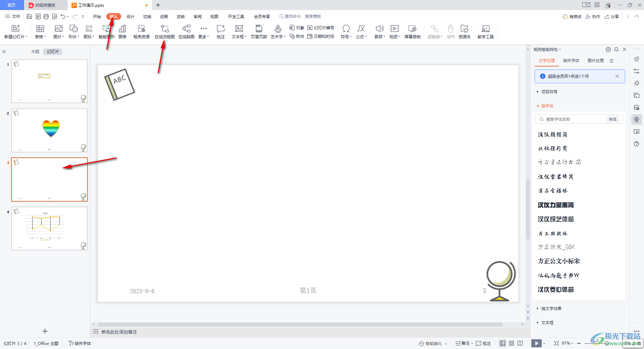Open the 图标 icon library
Viewport: 644px width, 349px height.
pos(89,32)
